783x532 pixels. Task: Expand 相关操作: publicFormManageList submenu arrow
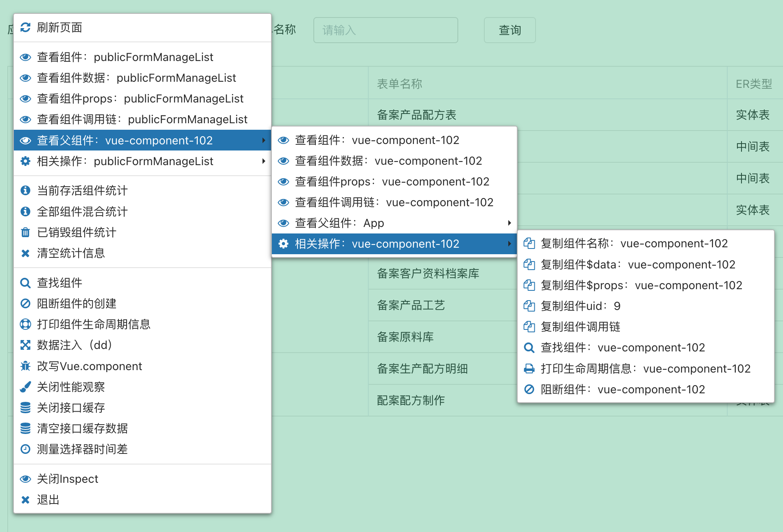(264, 161)
